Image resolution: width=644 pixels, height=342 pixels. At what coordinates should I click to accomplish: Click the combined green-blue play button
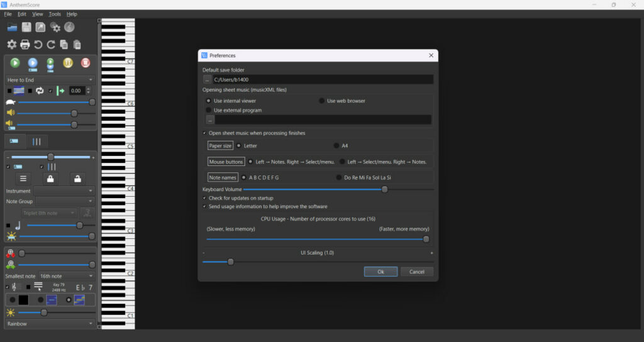(x=50, y=65)
